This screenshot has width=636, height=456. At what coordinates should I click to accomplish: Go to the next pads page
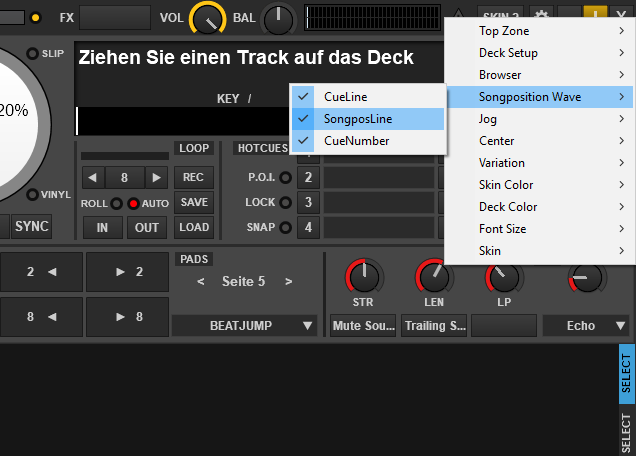[288, 281]
